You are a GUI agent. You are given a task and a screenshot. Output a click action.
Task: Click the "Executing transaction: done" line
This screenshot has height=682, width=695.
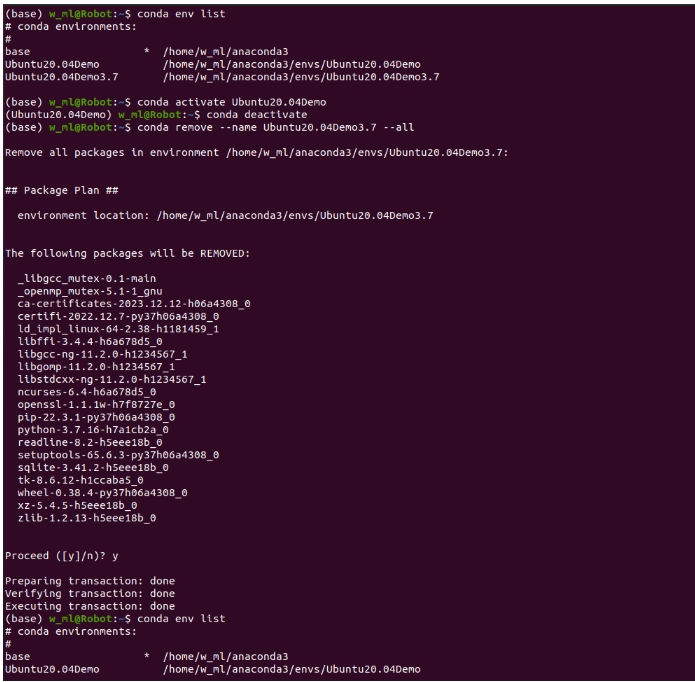point(90,606)
